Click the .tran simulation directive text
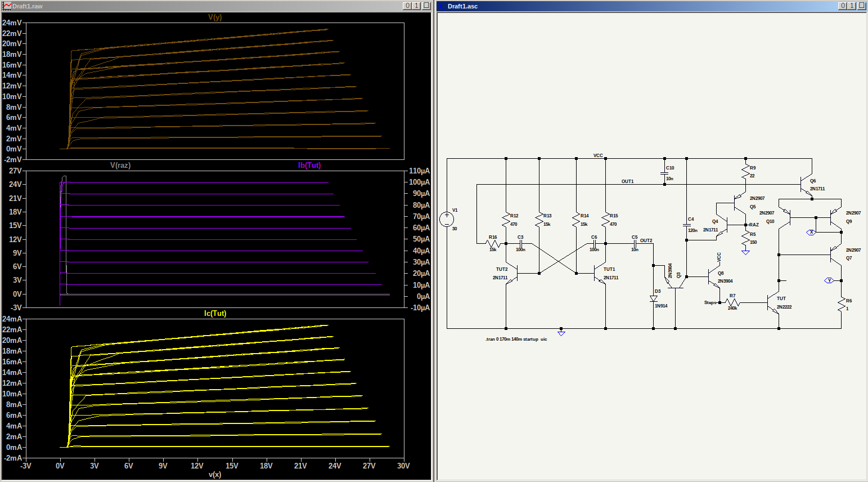The image size is (868, 482). tap(516, 339)
